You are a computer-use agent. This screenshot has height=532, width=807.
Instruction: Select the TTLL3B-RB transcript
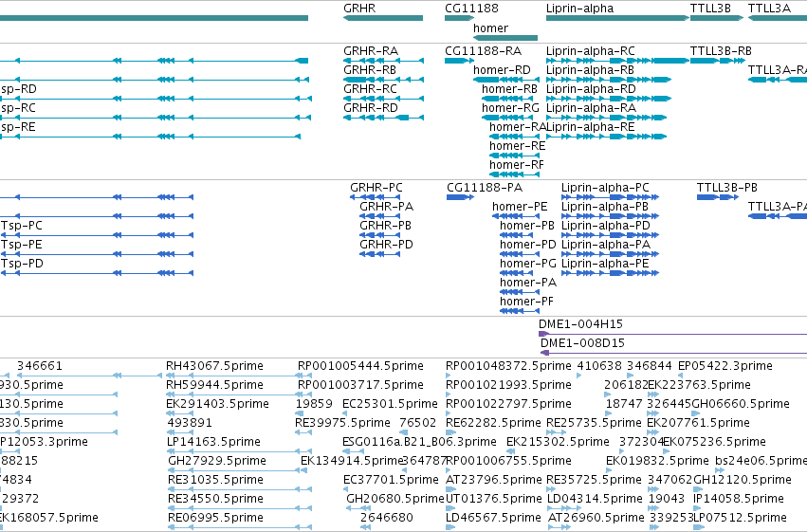(718, 61)
